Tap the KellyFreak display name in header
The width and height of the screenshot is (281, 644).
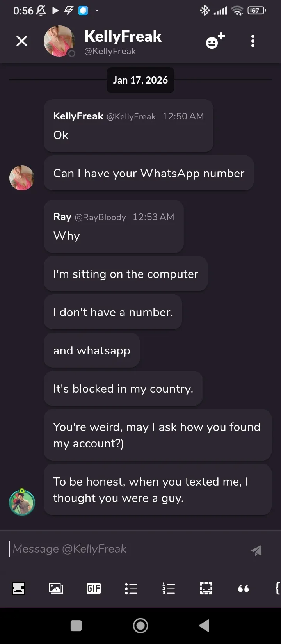[x=123, y=36]
